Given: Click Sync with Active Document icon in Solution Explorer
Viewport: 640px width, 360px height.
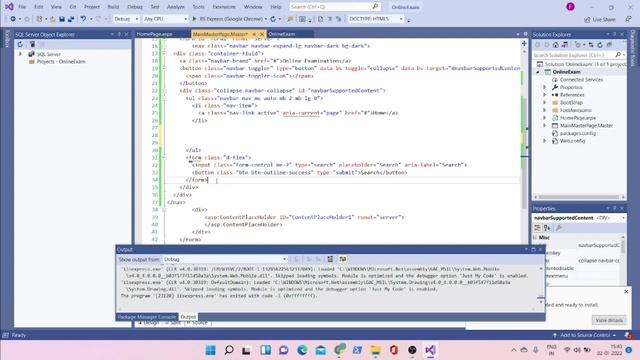Looking at the screenshot, I should click(x=591, y=45).
